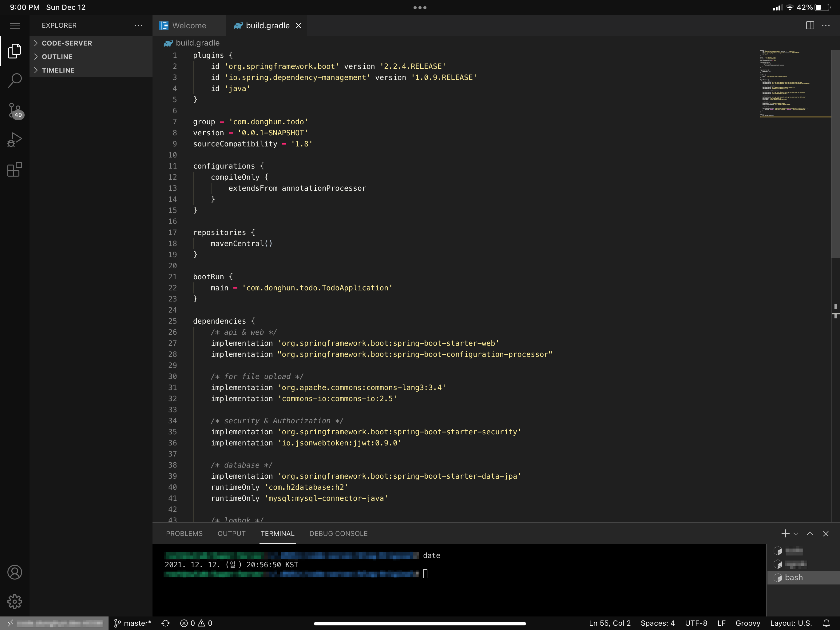
Task: Close the build.gradle tab
Action: click(299, 26)
